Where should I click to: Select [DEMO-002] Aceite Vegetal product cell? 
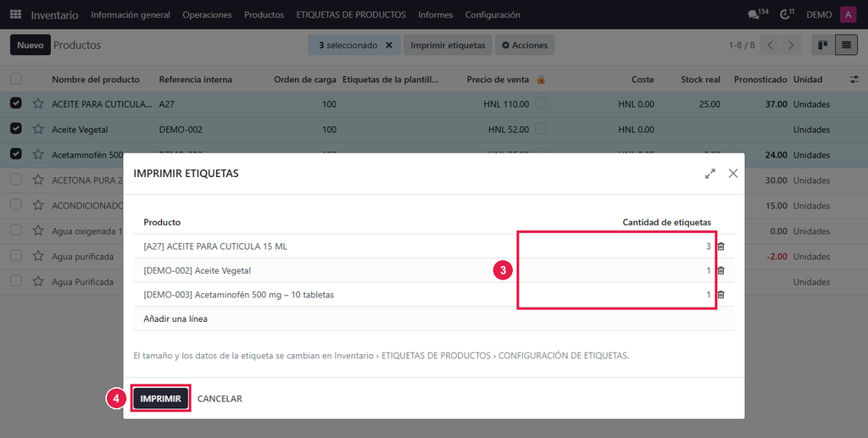pos(197,271)
